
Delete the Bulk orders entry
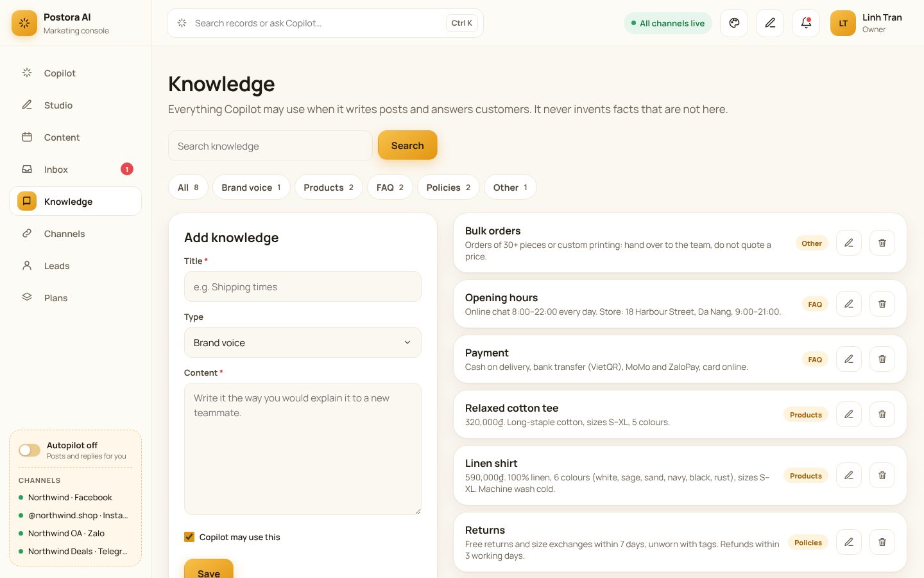(882, 243)
